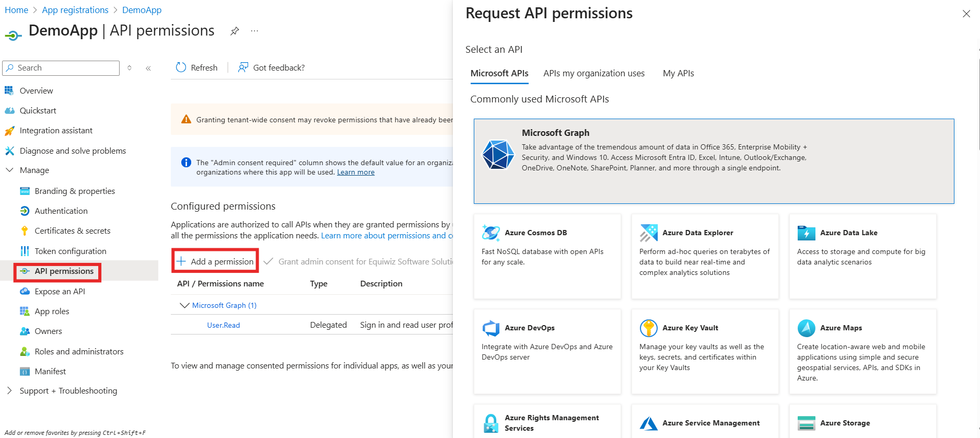Click the Description column header
The height and width of the screenshot is (438, 980).
pyautogui.click(x=381, y=284)
